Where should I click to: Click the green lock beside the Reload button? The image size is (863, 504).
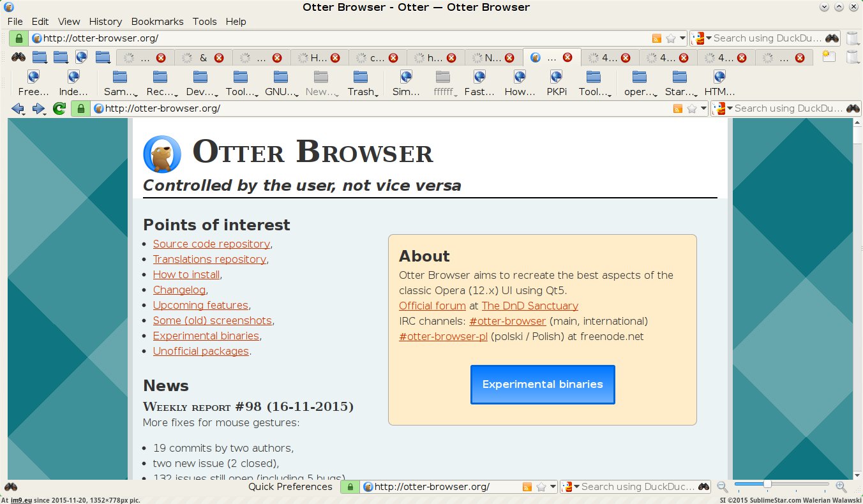(80, 108)
